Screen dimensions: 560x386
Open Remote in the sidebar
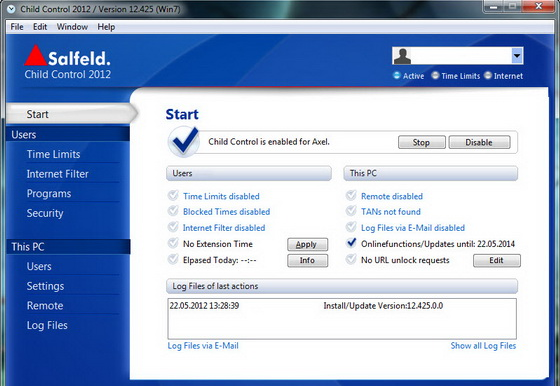click(x=45, y=306)
